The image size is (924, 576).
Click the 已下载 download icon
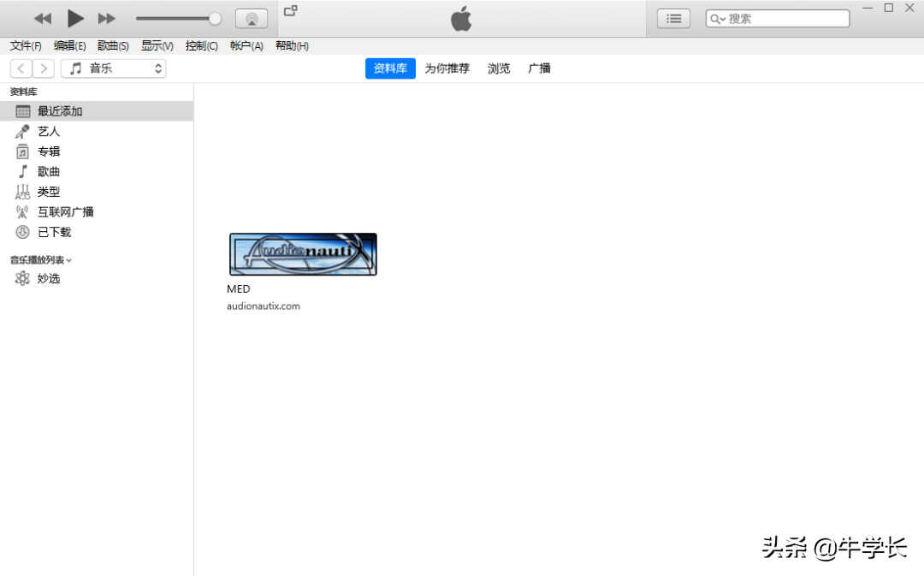point(22,232)
